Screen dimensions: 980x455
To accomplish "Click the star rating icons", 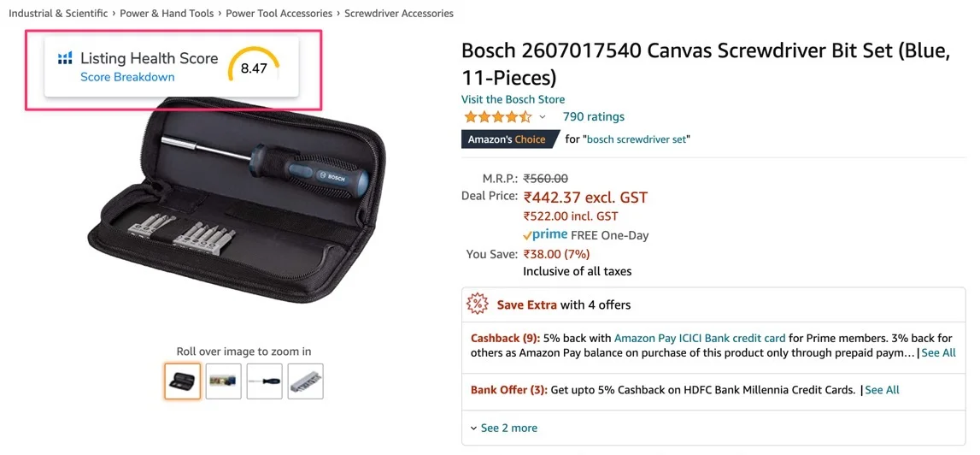I will click(x=497, y=116).
